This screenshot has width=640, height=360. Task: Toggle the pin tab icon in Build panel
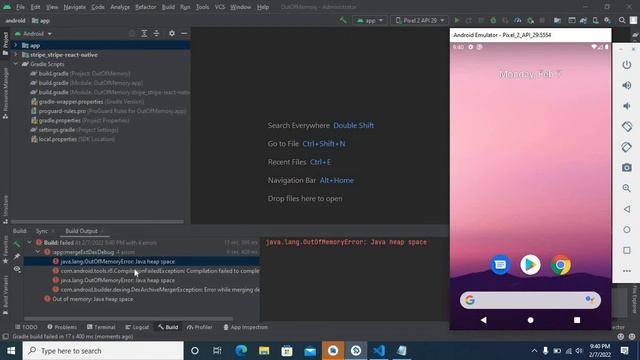17,256
